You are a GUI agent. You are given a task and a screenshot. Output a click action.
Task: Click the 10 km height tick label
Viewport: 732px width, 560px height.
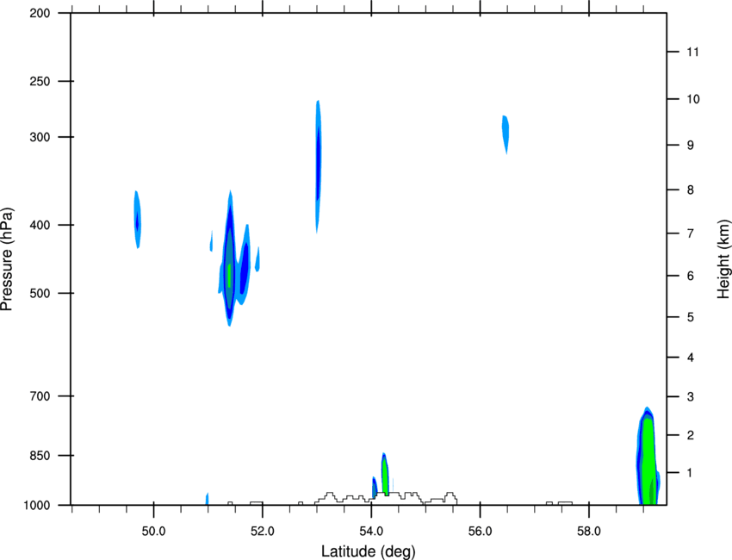692,99
